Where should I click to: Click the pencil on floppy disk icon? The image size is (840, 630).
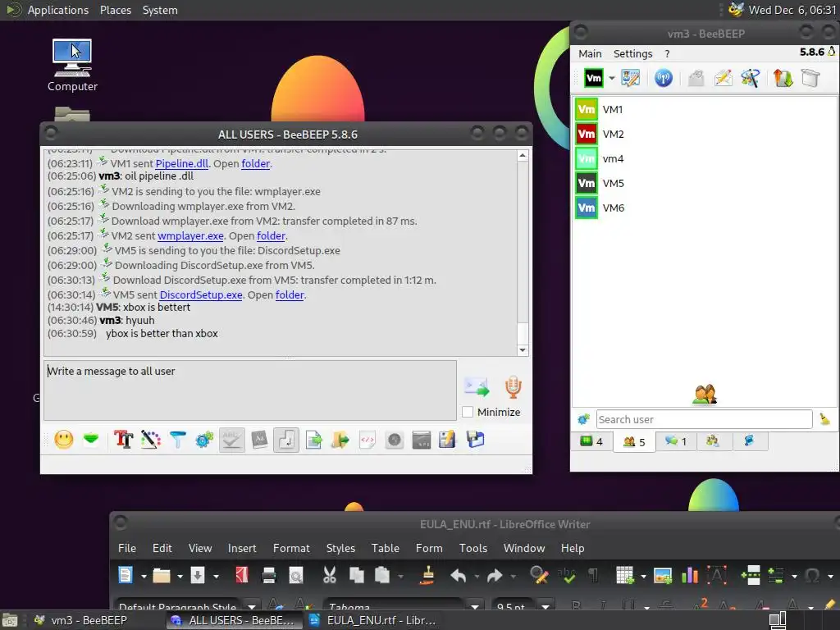(x=447, y=440)
